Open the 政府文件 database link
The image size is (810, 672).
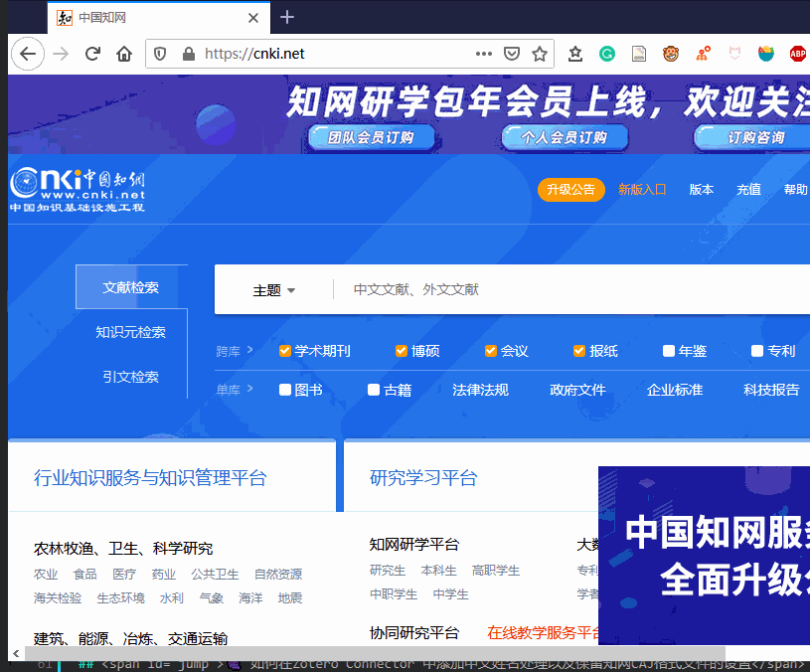577,390
